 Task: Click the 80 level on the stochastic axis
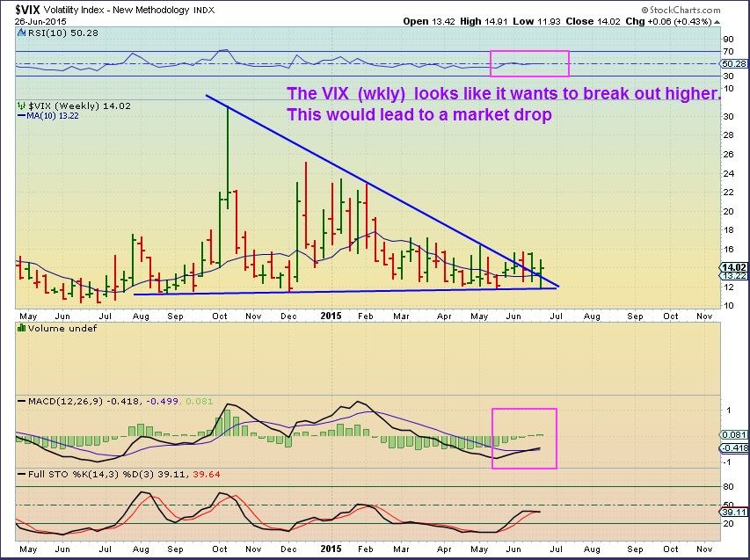(x=729, y=487)
